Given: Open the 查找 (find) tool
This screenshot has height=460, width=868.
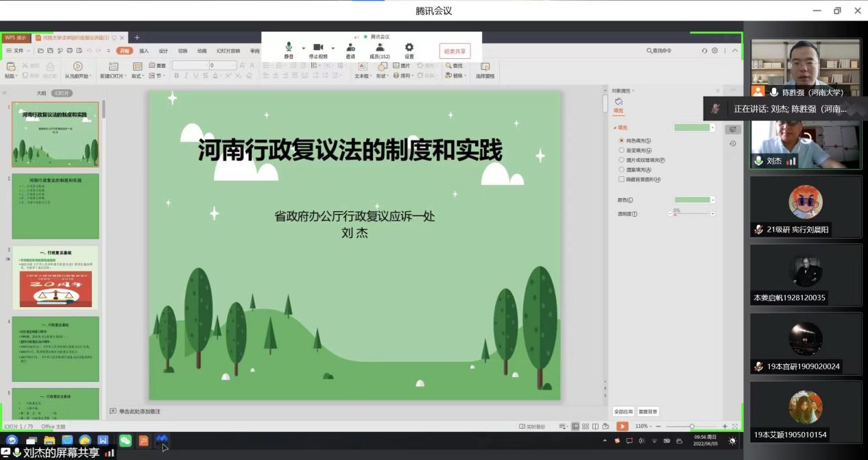Looking at the screenshot, I should (x=456, y=65).
